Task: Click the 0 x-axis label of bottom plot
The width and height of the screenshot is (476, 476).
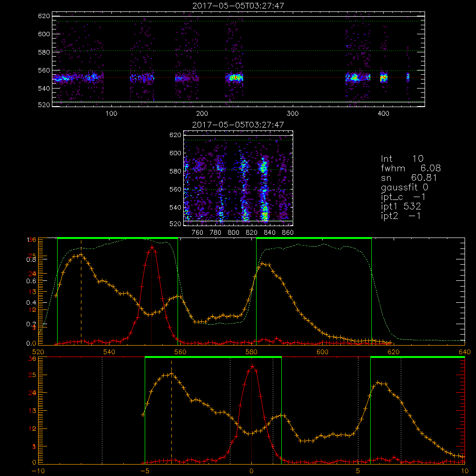Action: pyautogui.click(x=251, y=471)
